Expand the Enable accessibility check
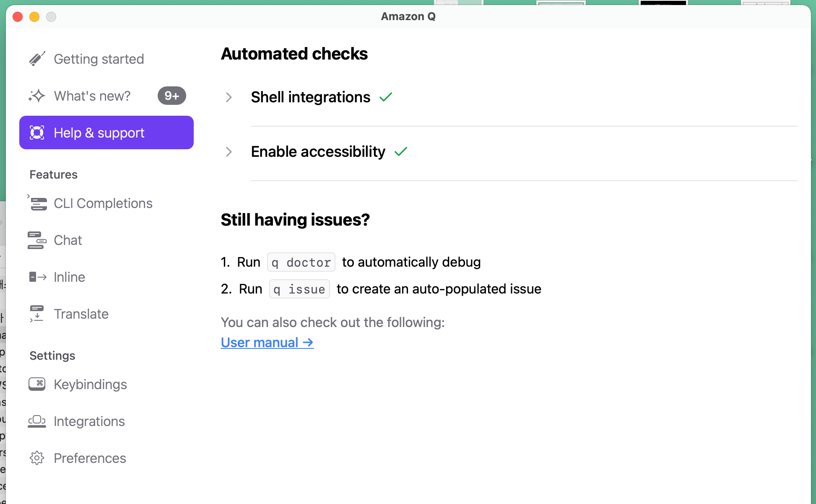This screenshot has height=504, width=816. coord(229,152)
